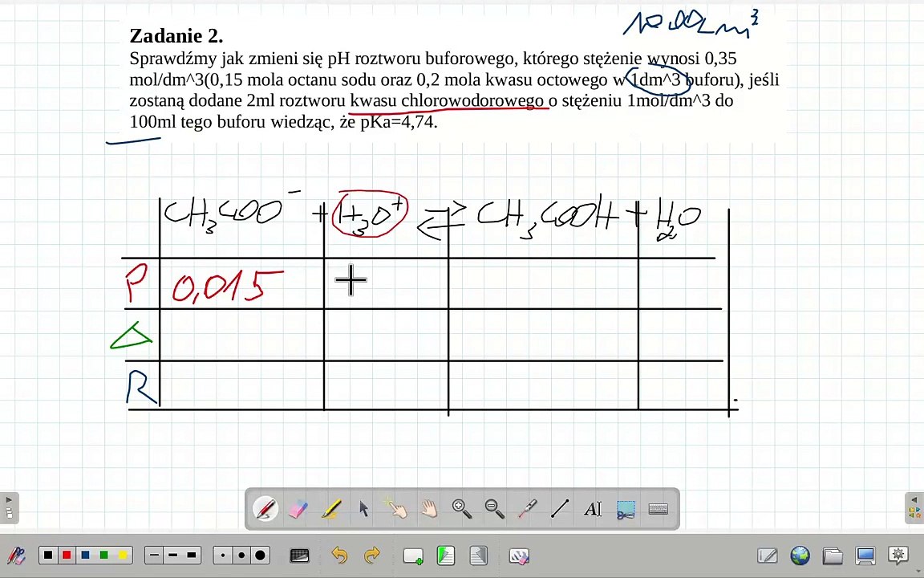This screenshot has height=578, width=924.
Task: Choose the black pen color
Action: click(48, 555)
